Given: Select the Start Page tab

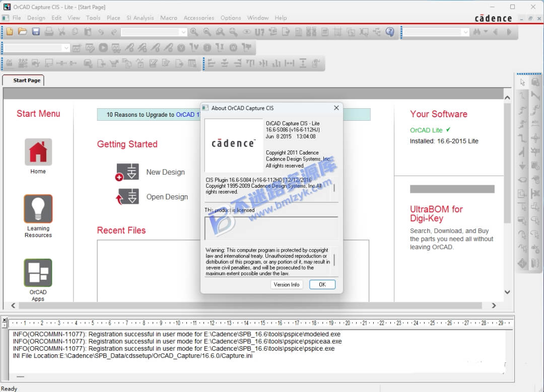Looking at the screenshot, I should [x=24, y=81].
